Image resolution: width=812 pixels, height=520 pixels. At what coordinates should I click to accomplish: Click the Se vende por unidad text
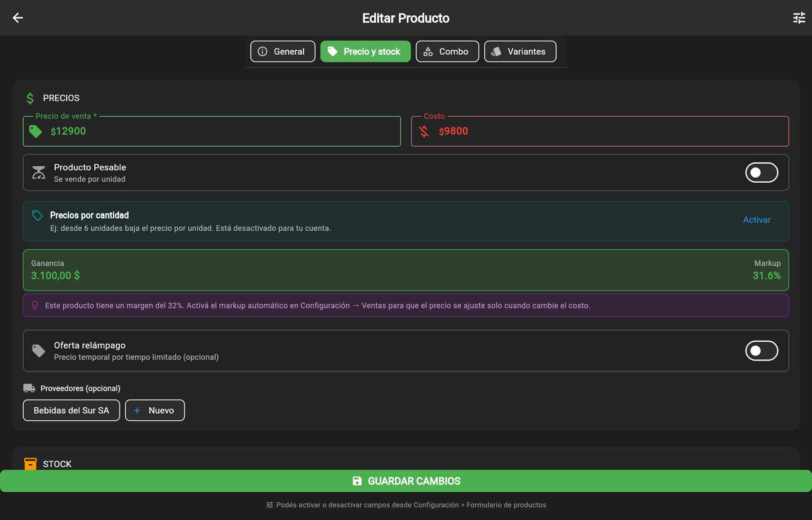[90, 179]
